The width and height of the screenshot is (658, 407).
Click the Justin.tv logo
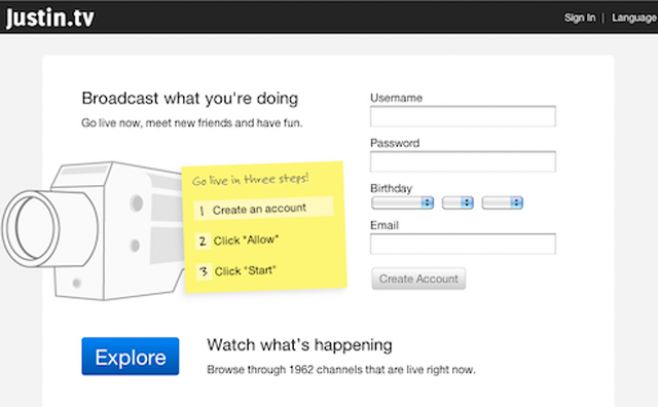point(50,17)
